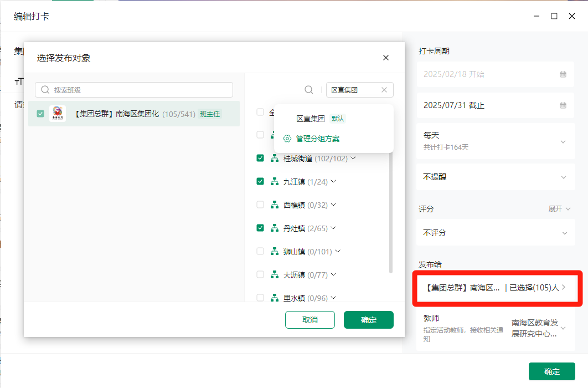The image size is (588, 388).
Task: Check the 大沥镇 checkbox
Action: point(260,274)
